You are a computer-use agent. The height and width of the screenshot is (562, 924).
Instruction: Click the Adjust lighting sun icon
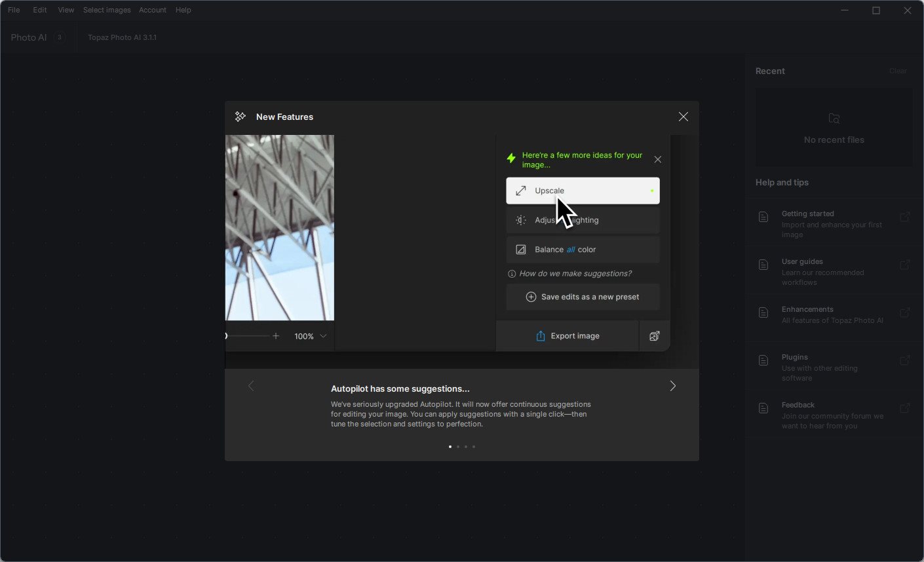(520, 220)
